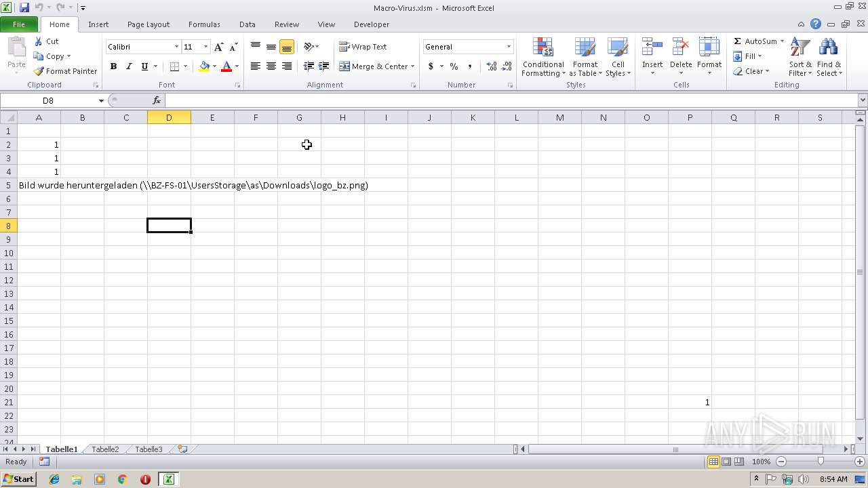This screenshot has width=868, height=488.
Task: Open the font size dropdown
Action: tap(205, 47)
